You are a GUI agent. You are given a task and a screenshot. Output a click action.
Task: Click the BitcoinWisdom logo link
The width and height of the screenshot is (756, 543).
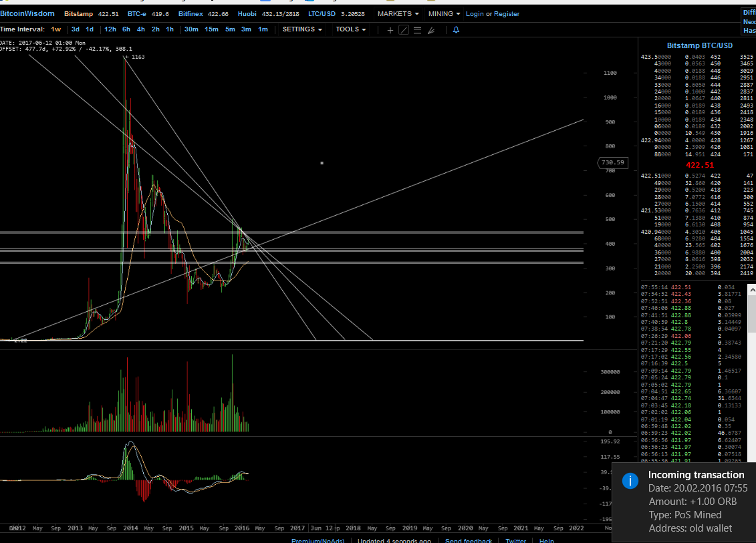(27, 13)
